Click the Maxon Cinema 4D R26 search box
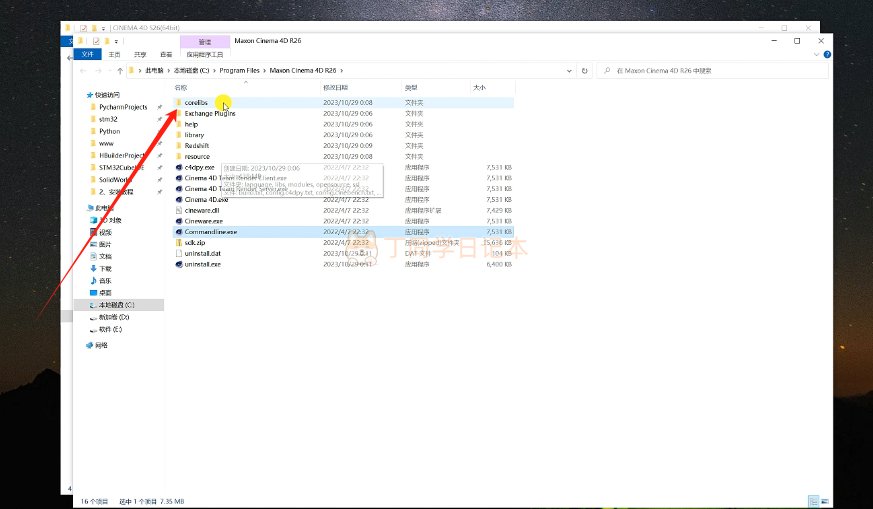873x509 pixels. [710, 72]
